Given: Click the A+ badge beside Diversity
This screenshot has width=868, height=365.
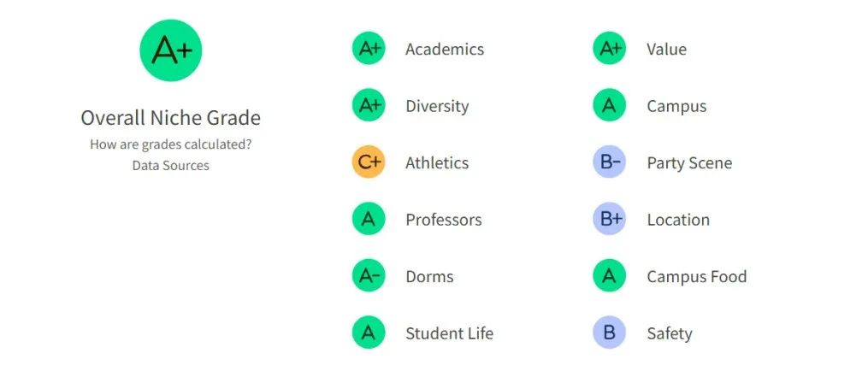Looking at the screenshot, I should [x=369, y=106].
